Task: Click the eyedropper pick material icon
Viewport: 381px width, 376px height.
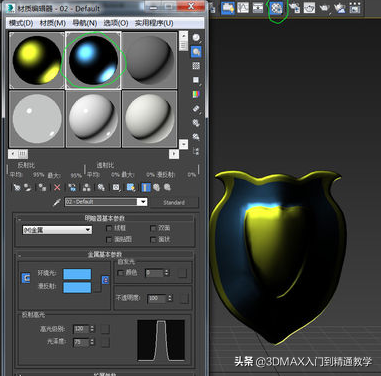Action: pos(57,202)
